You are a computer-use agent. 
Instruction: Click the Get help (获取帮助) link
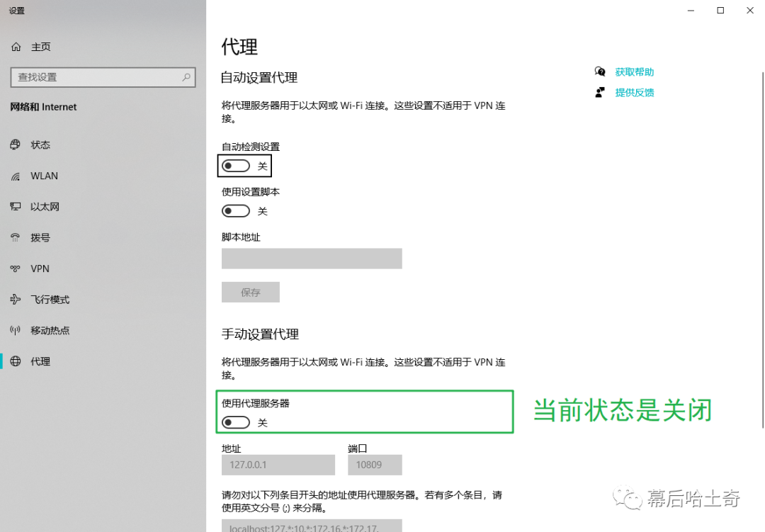pyautogui.click(x=634, y=72)
